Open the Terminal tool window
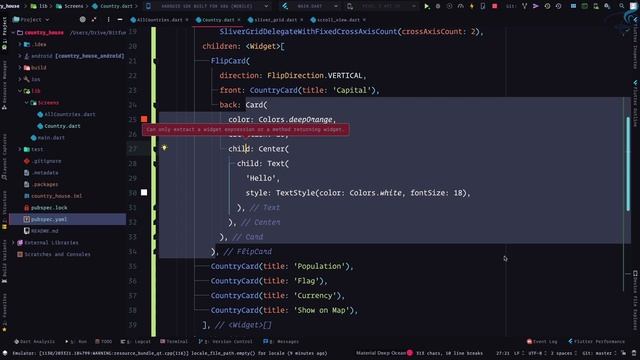This screenshot has height=360, width=640. (174, 341)
